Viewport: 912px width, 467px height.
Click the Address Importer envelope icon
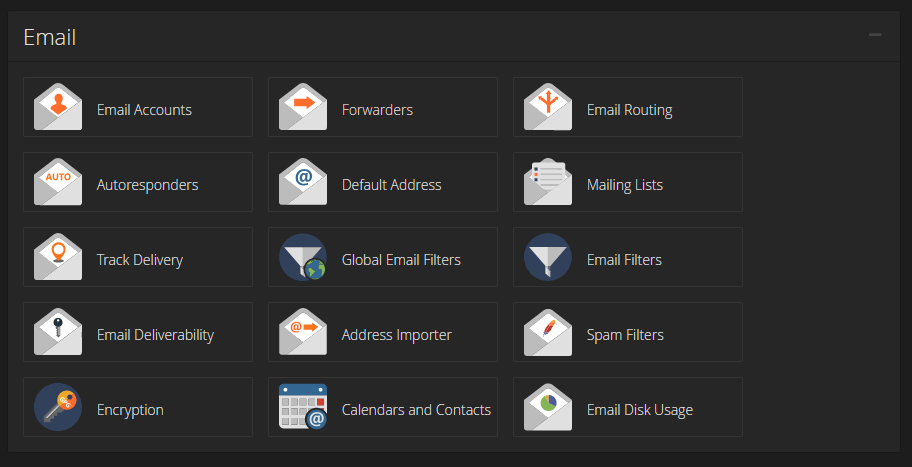point(302,332)
